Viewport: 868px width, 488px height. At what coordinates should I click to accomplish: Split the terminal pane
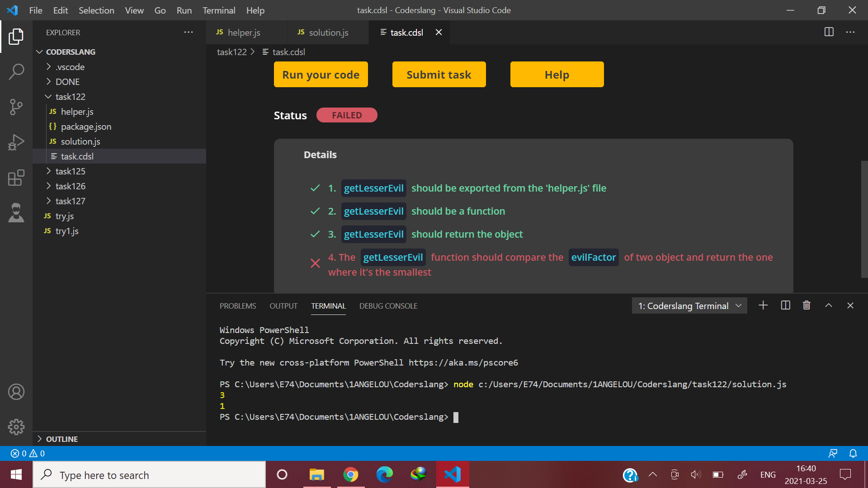click(786, 305)
